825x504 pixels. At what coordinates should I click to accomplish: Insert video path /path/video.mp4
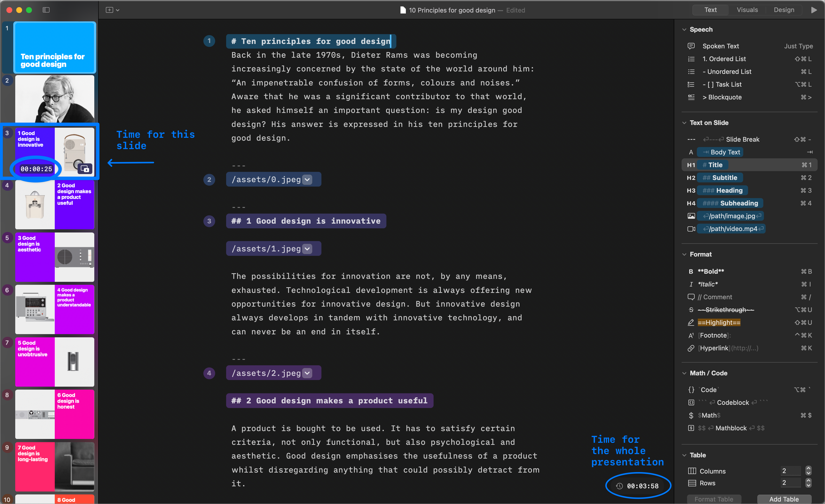pos(731,229)
